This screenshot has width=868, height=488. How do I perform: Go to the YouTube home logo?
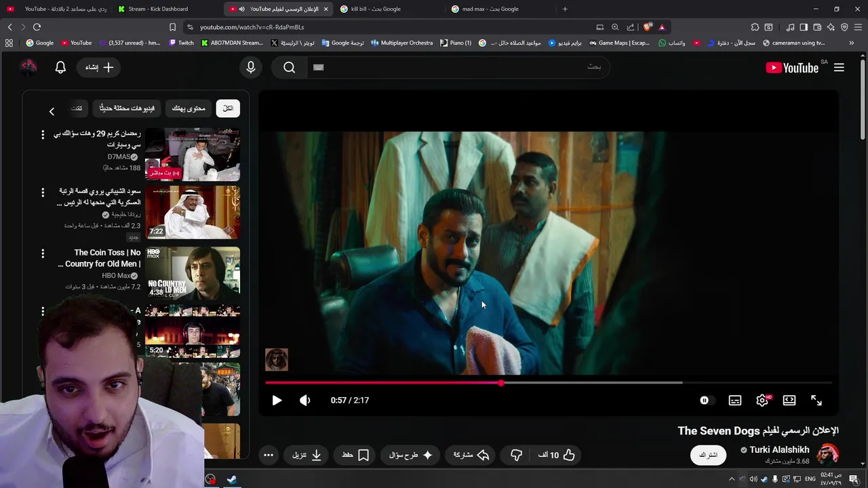click(792, 68)
